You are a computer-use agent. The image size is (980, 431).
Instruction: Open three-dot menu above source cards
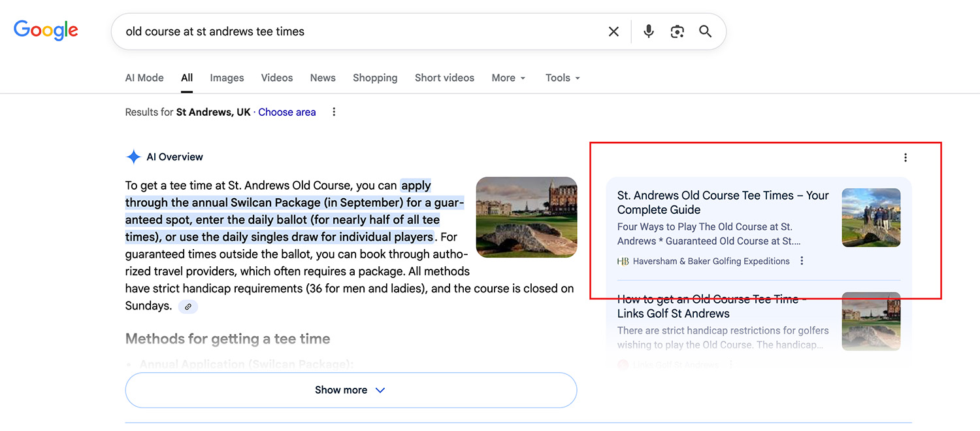coord(905,157)
